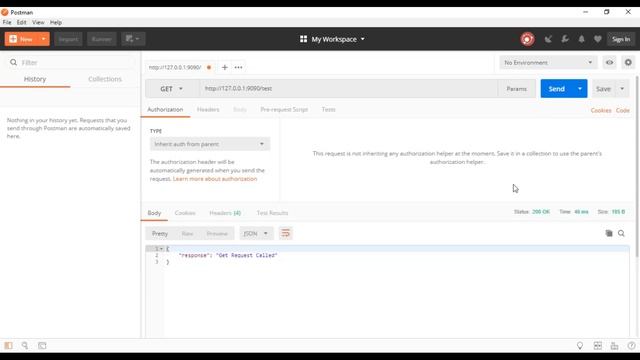Open the Help menu
Image resolution: width=640 pixels, height=360 pixels.
(x=56, y=22)
